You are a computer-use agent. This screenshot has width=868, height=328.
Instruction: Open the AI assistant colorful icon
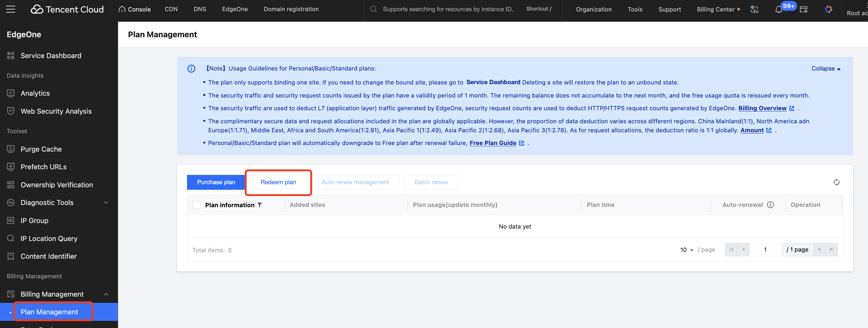click(828, 9)
